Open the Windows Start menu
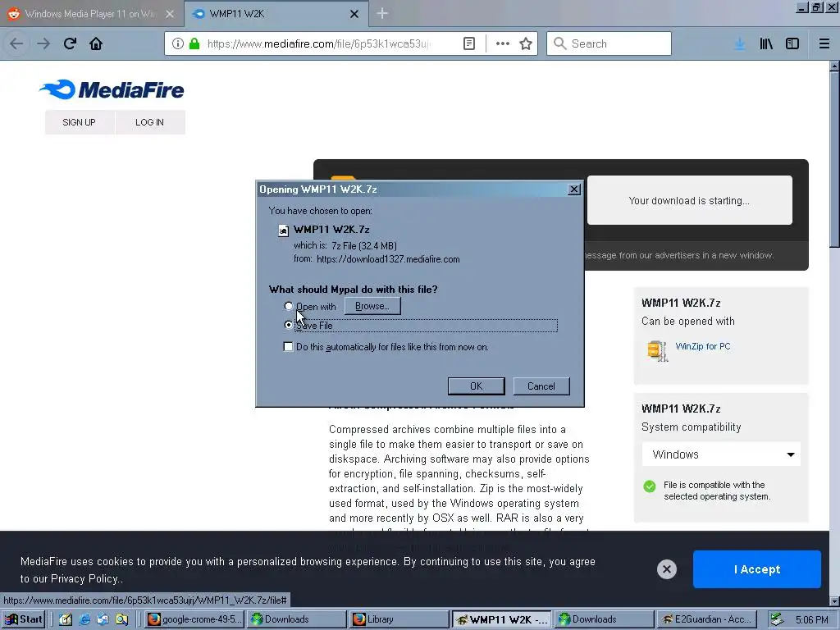This screenshot has width=840, height=630. click(24, 619)
